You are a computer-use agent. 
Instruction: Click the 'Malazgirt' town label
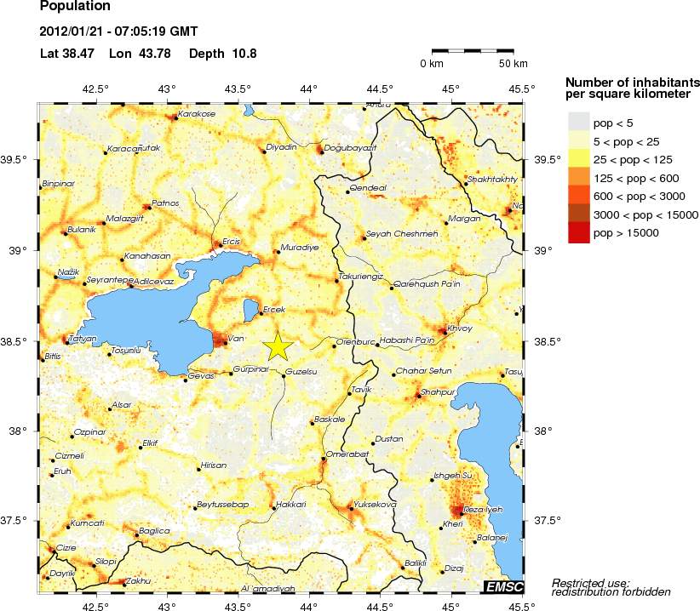(125, 219)
